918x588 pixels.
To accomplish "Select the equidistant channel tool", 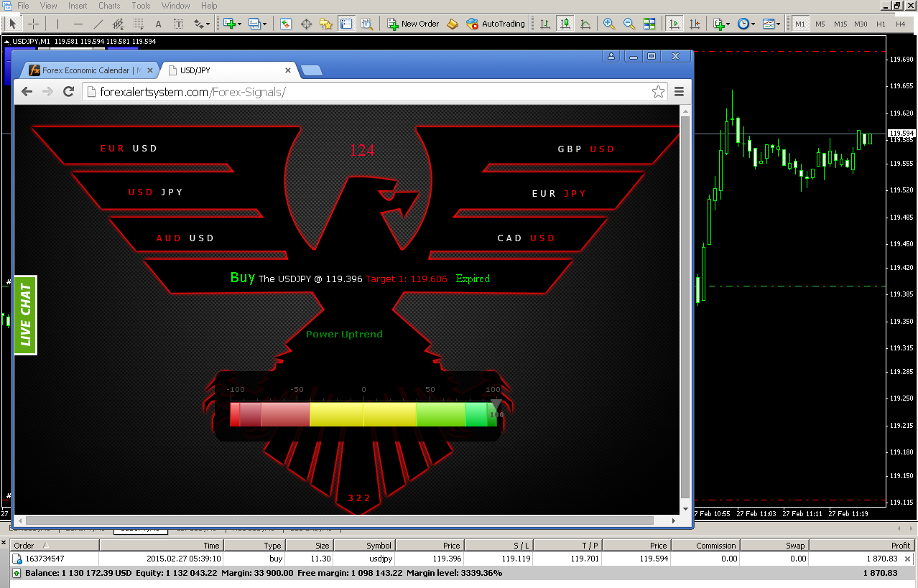I will 119,24.
